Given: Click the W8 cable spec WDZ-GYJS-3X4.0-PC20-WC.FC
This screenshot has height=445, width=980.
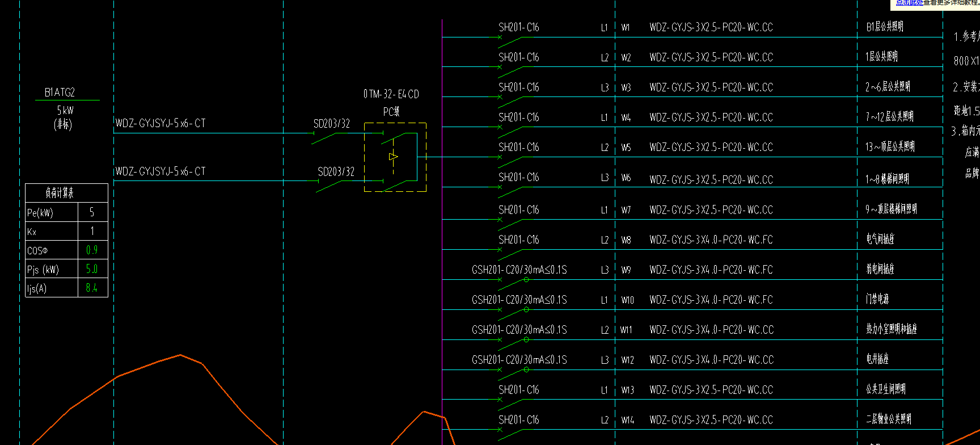Looking at the screenshot, I should coord(711,240).
